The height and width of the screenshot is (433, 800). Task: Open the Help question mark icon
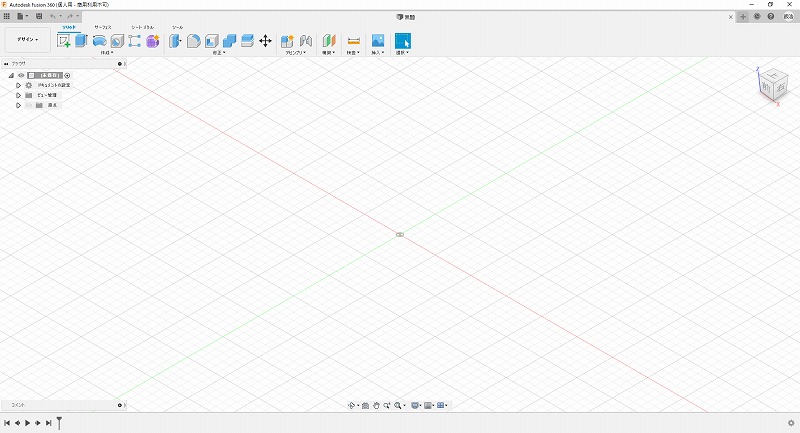point(771,16)
